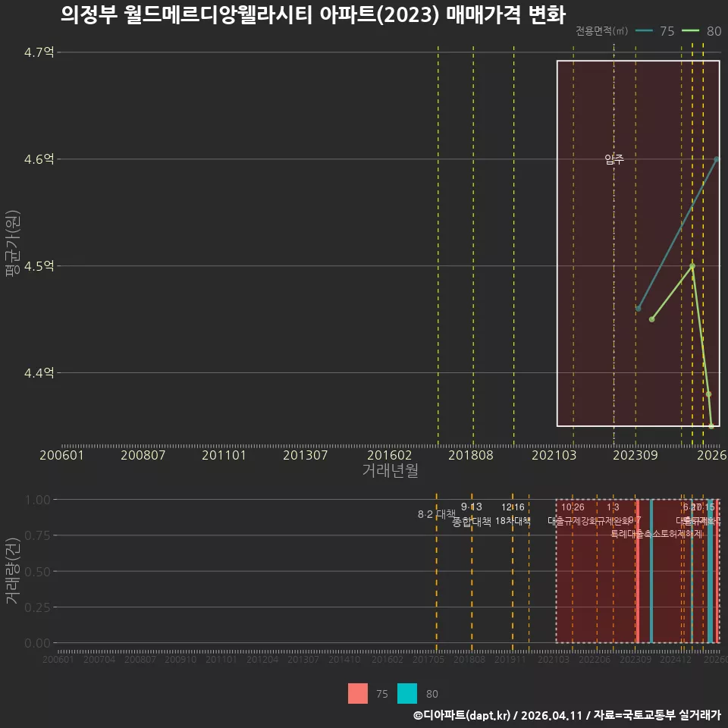Screen dimensions: 728x728
Task: Click the 8·2 대책 annotation label
Action: [x=437, y=514]
